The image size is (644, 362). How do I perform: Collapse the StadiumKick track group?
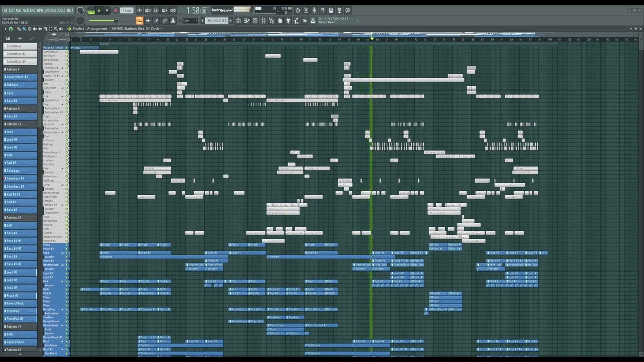[x=63, y=68]
